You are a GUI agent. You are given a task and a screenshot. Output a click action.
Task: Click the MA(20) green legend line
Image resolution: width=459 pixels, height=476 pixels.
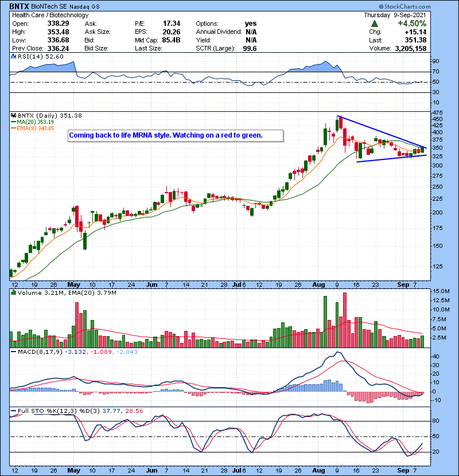(x=13, y=122)
